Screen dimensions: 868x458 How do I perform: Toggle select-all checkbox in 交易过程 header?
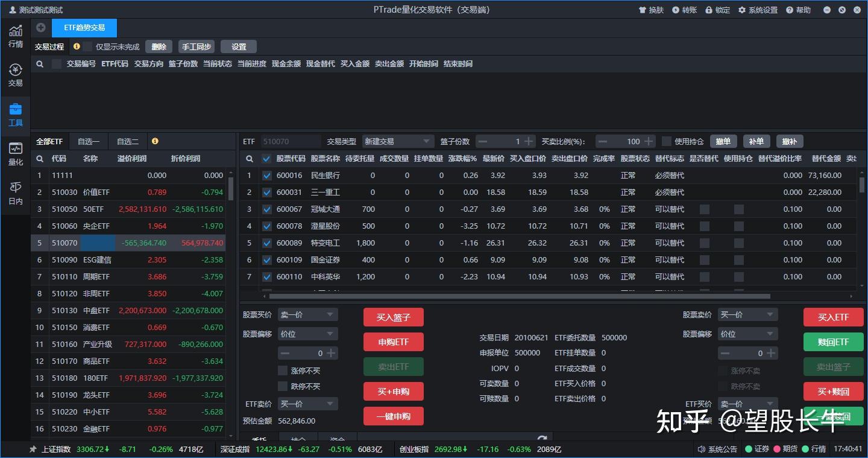(x=57, y=64)
